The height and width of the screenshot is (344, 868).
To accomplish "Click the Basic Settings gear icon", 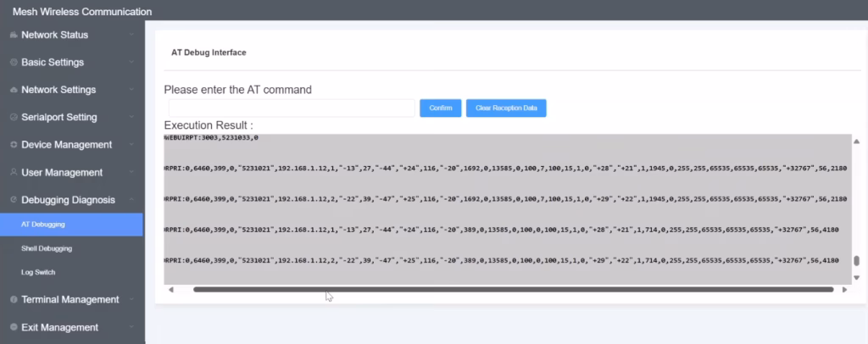I will 14,63.
